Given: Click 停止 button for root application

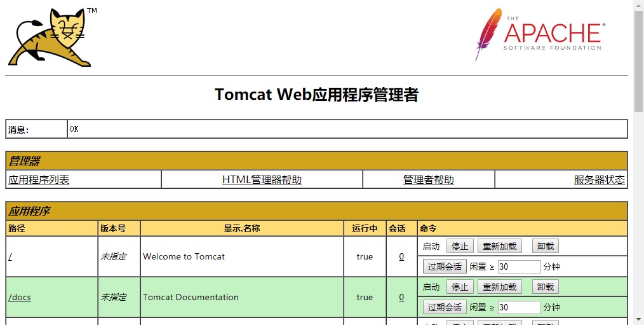Looking at the screenshot, I should click(x=460, y=247).
